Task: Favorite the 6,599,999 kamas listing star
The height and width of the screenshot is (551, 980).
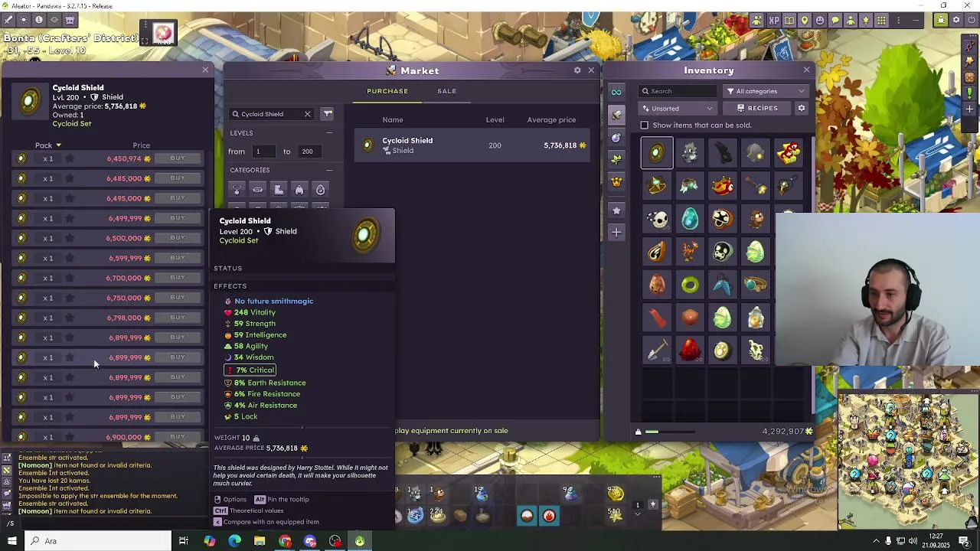Action: [70, 258]
